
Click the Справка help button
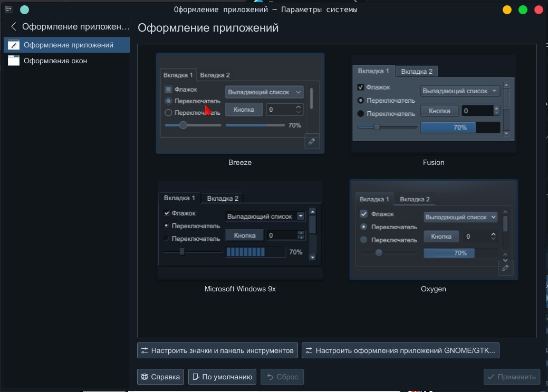160,377
